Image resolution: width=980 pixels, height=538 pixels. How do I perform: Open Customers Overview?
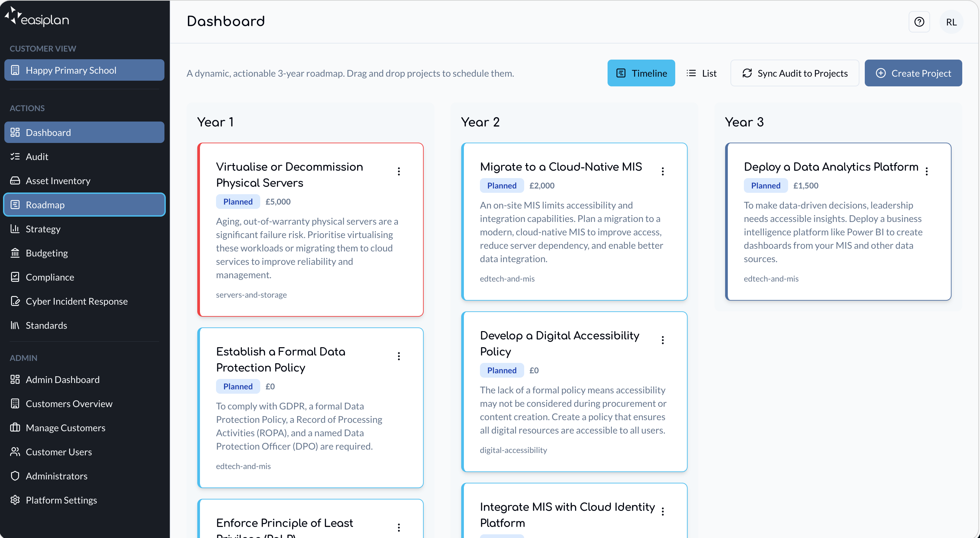[84, 403]
